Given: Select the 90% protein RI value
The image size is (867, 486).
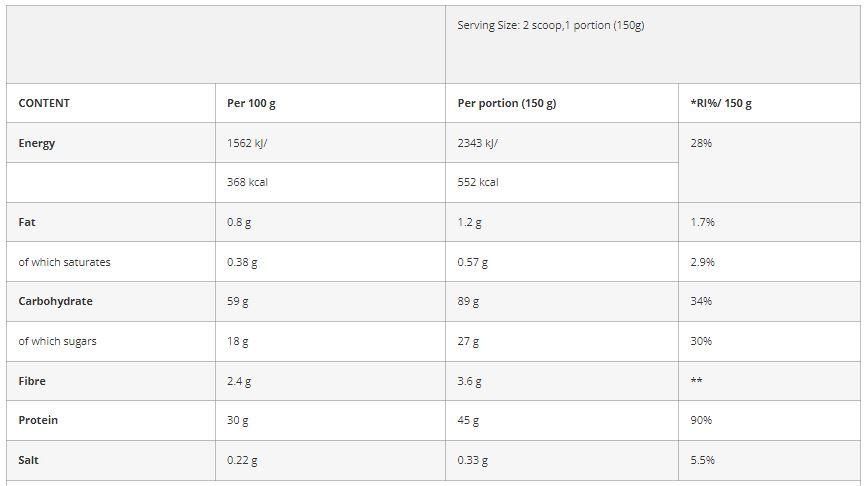Looking at the screenshot, I should tap(701, 420).
